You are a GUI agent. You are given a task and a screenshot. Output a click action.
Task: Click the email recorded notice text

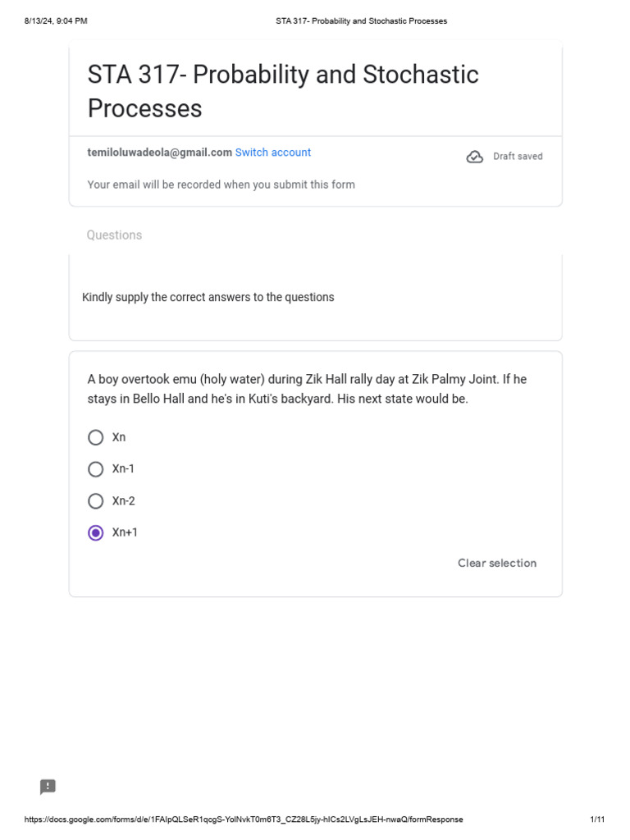pyautogui.click(x=221, y=185)
